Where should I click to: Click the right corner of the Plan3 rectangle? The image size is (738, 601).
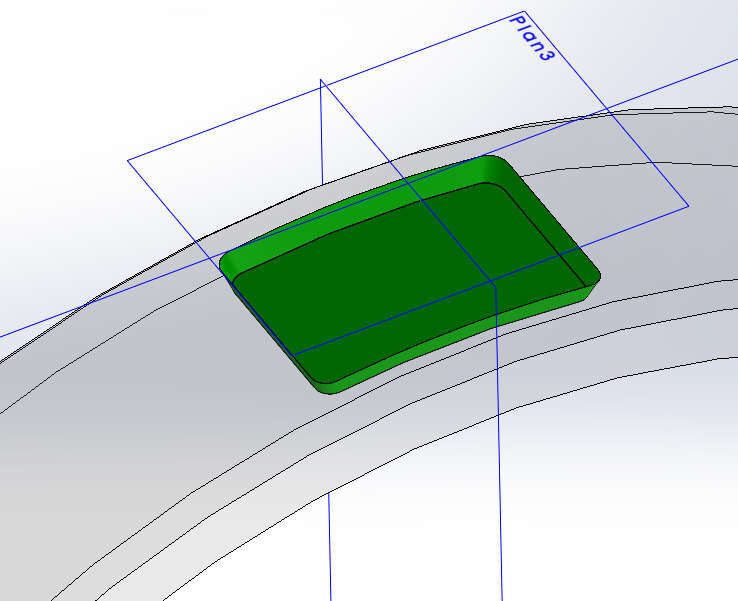coord(687,207)
